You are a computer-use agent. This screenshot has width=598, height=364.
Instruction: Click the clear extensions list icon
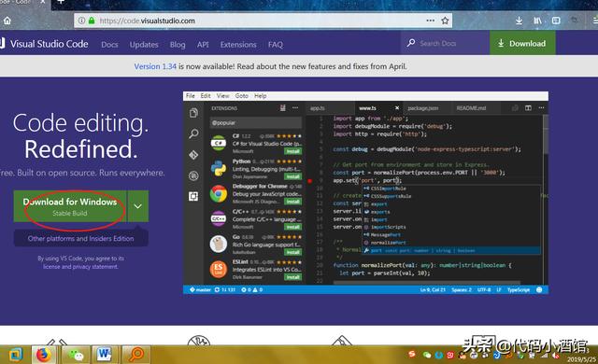click(x=282, y=108)
